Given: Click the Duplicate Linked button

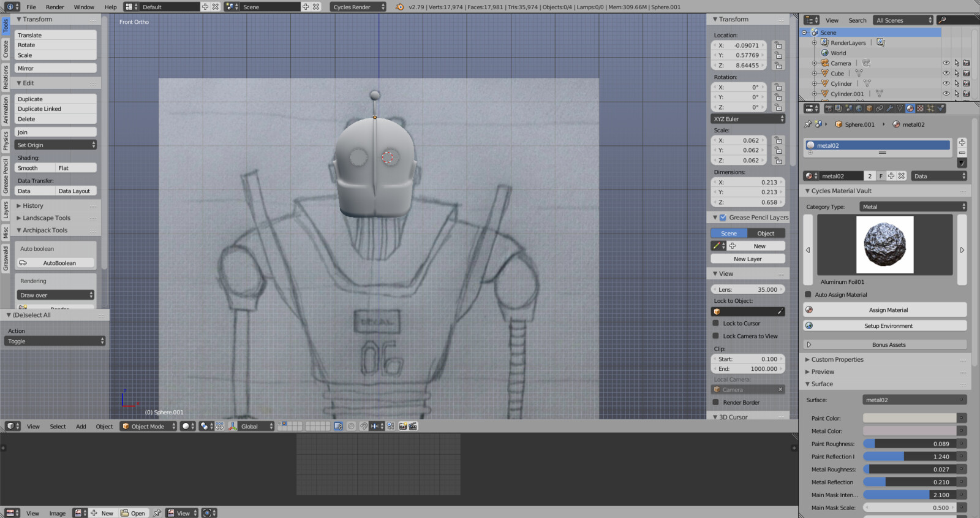Looking at the screenshot, I should [x=56, y=109].
